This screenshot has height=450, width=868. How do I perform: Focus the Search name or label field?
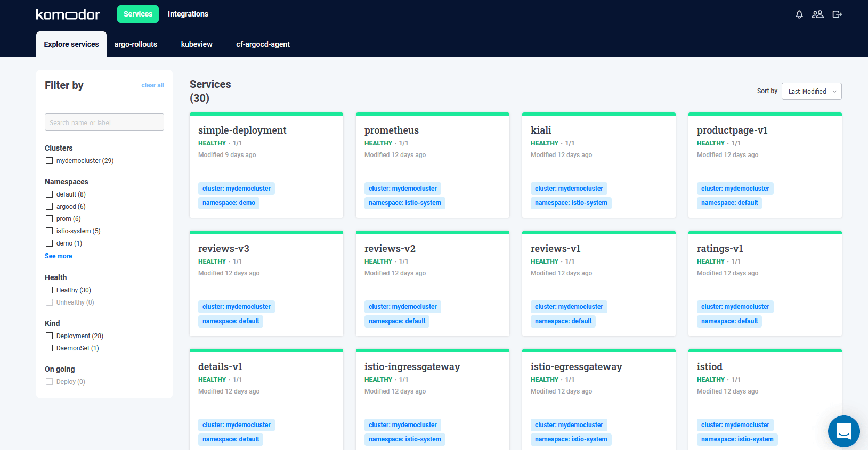[x=104, y=122]
